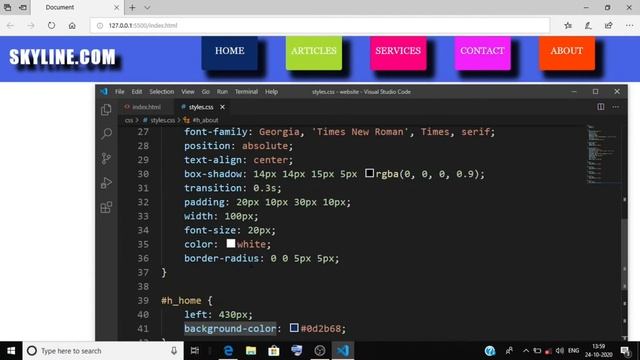Screen dimensions: 640x360
Task: Click the CONTACT navigation button
Action: click(x=482, y=53)
